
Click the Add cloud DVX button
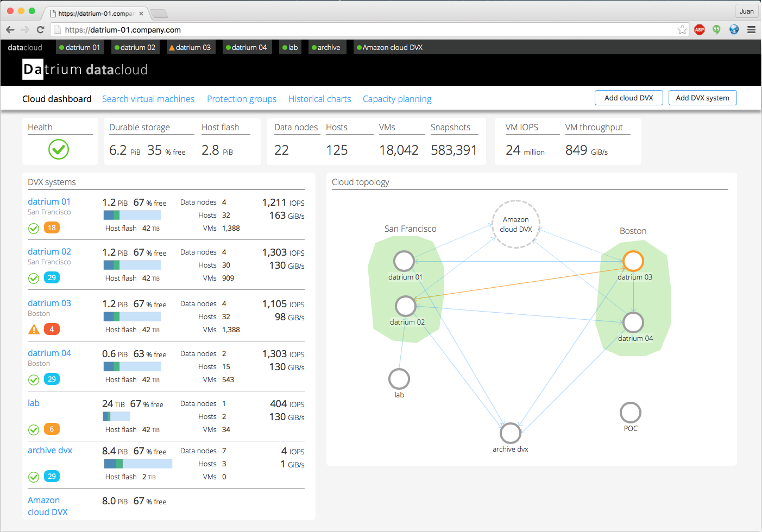click(x=629, y=98)
